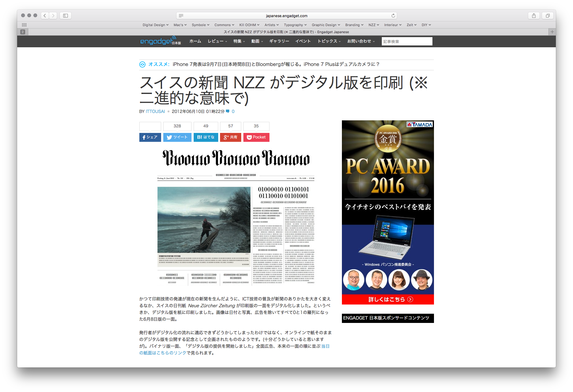Go back using Safari back arrow
The width and height of the screenshot is (573, 392).
pyautogui.click(x=45, y=16)
